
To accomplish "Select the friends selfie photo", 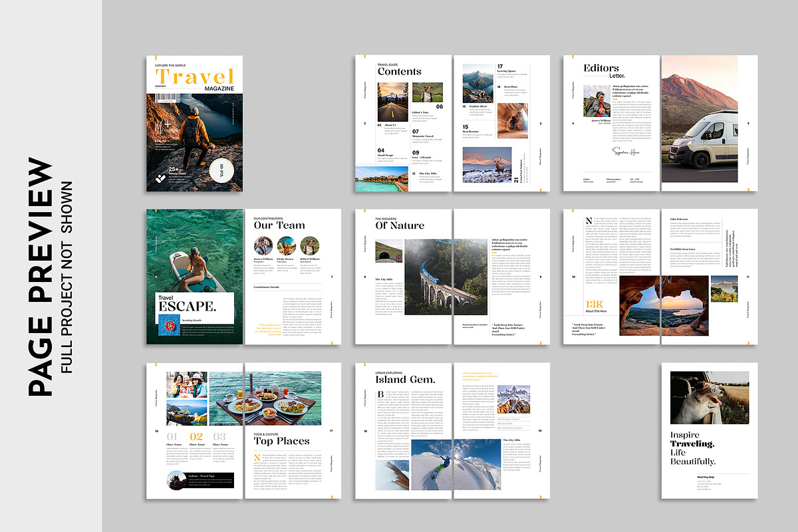I will pos(186,384).
